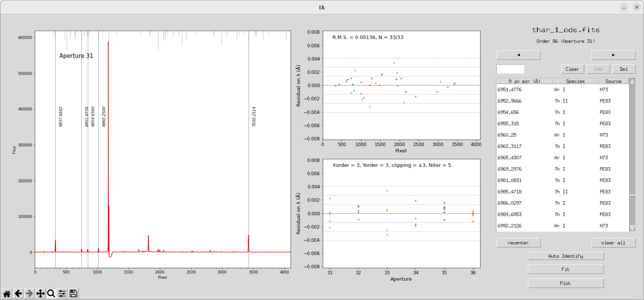The height and width of the screenshot is (300, 644).
Task: Click the line list scroll-up arrow
Action: click(x=632, y=82)
